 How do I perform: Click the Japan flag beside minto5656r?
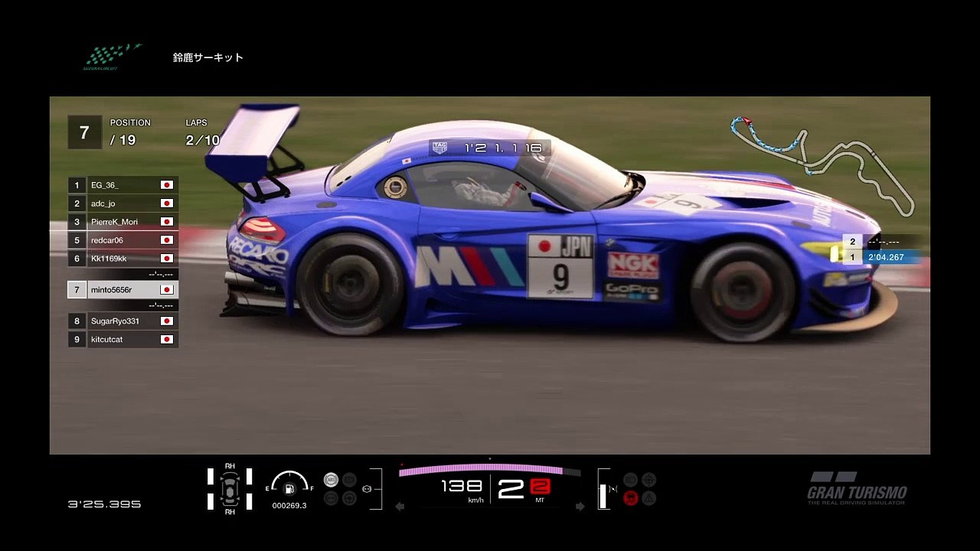click(x=166, y=290)
